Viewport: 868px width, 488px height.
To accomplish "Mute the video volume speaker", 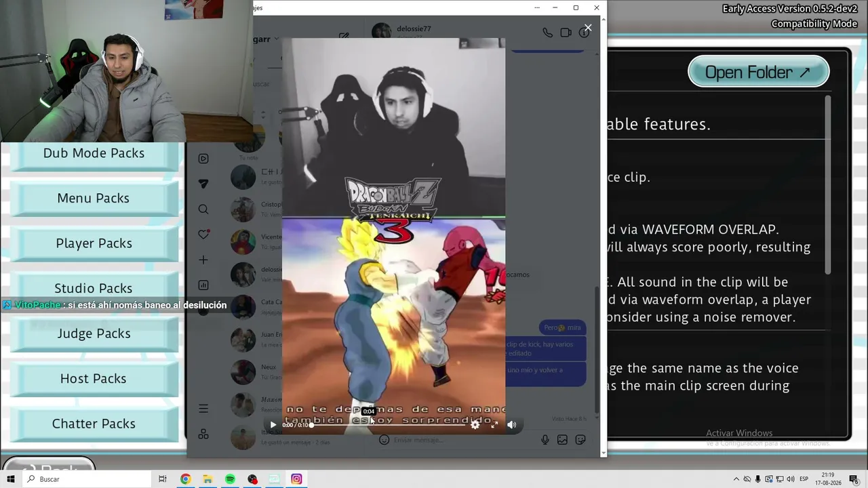I will [x=512, y=425].
